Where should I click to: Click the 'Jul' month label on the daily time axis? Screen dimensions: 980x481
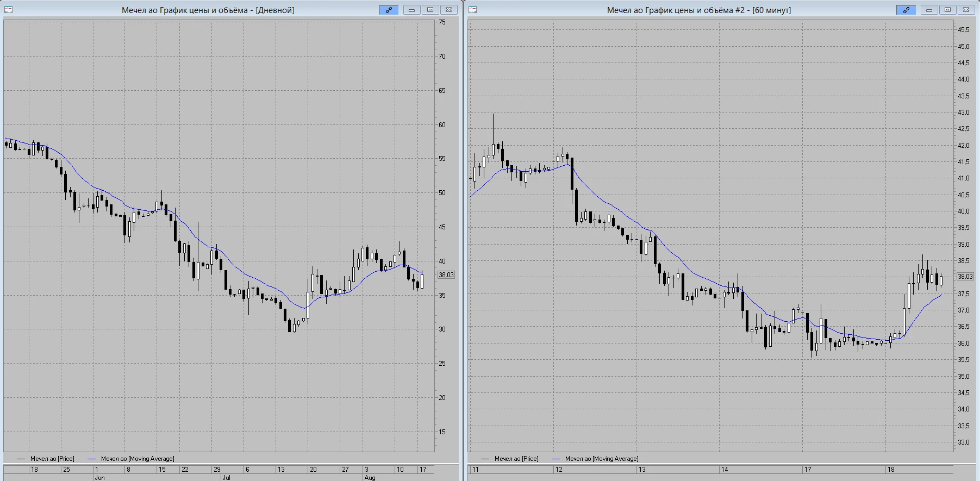tap(226, 478)
